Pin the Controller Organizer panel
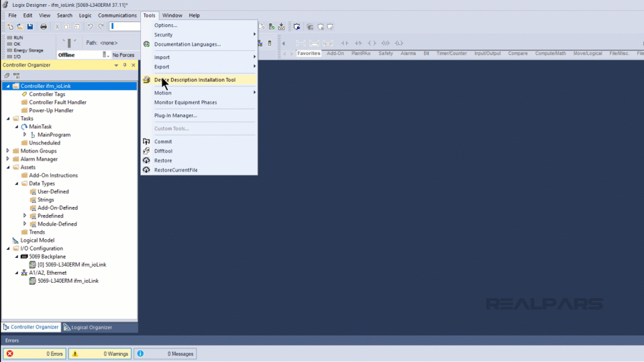 pyautogui.click(x=125, y=65)
